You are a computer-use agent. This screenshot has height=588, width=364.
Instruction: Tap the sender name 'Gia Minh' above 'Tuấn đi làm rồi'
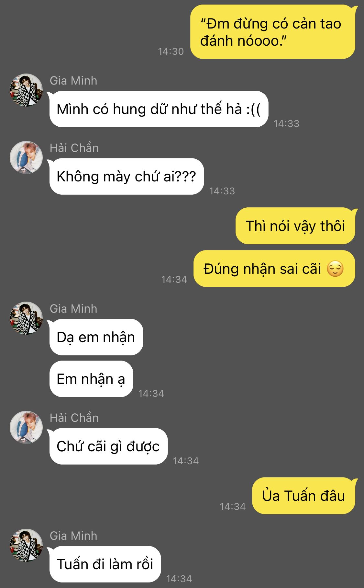coord(73,536)
